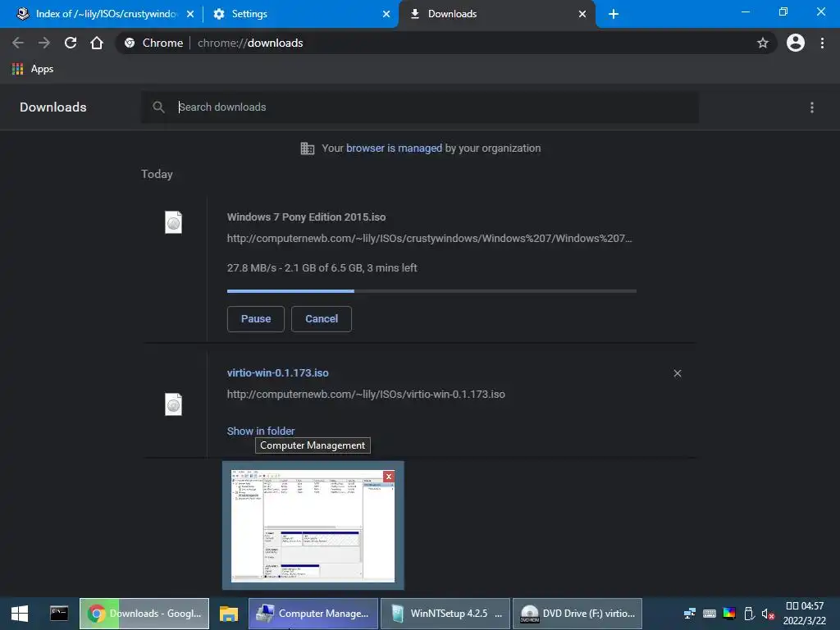Open the home page button

[97, 43]
